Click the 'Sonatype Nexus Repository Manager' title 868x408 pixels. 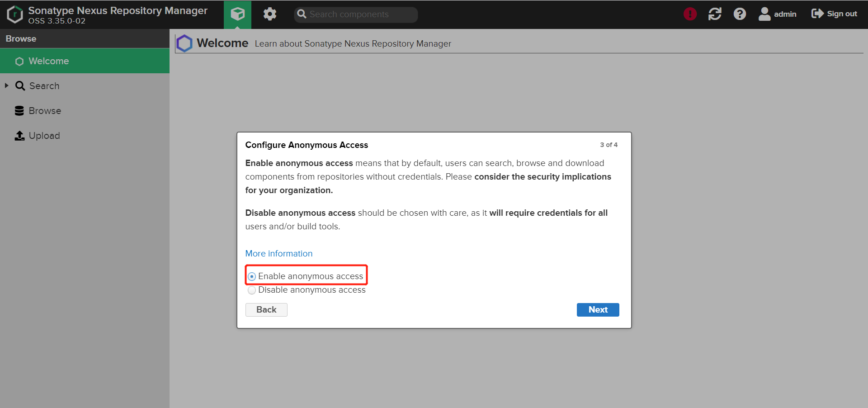click(118, 10)
